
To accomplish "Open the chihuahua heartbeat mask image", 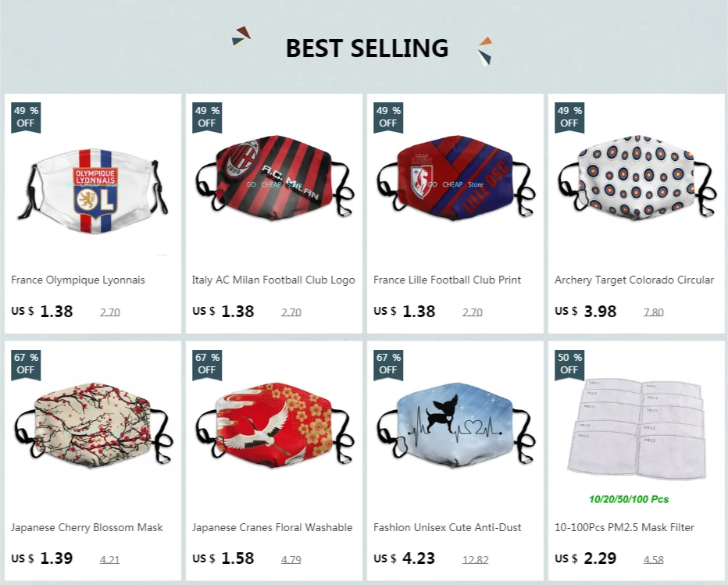I will (455, 426).
